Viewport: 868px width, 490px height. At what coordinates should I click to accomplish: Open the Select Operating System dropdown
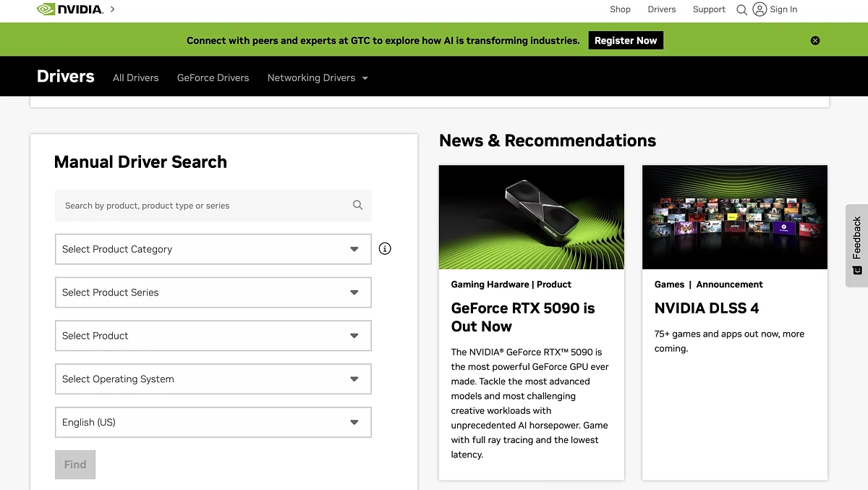[213, 379]
